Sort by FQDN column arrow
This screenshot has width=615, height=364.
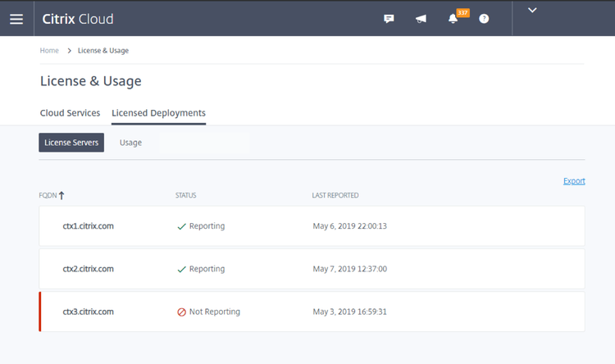point(61,195)
